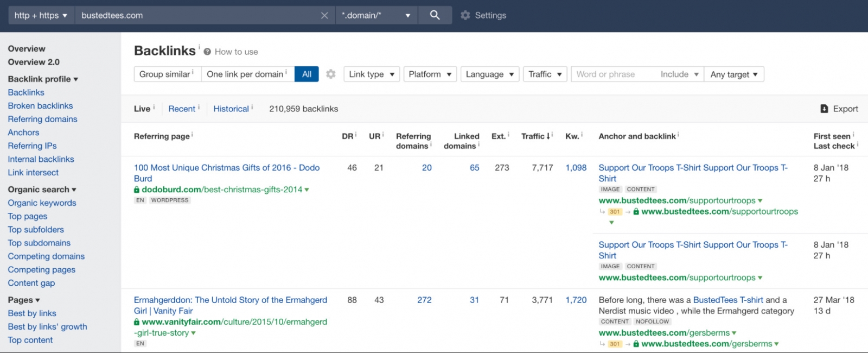Viewport: 868px width, 353px height.
Task: Click the 65 linked domains value
Action: point(475,167)
